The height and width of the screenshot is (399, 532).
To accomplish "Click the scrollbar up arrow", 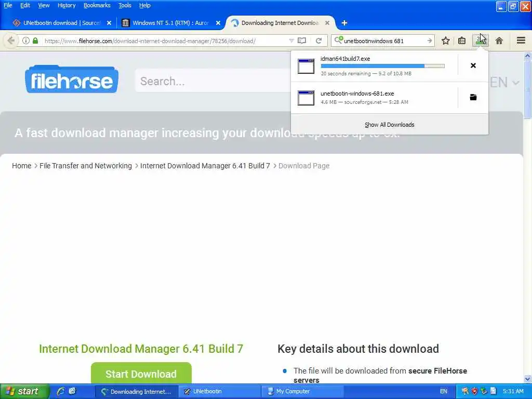I will pos(527,56).
